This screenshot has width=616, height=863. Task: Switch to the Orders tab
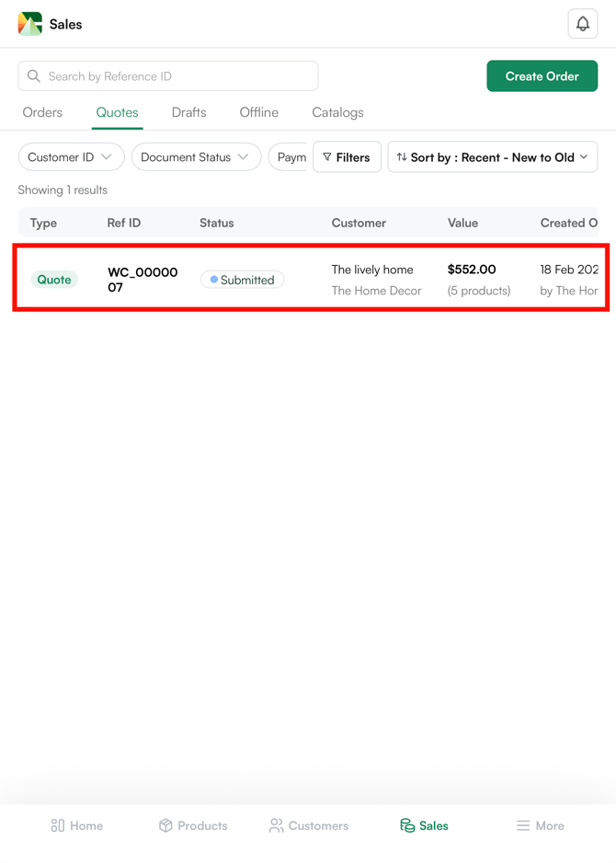42,112
